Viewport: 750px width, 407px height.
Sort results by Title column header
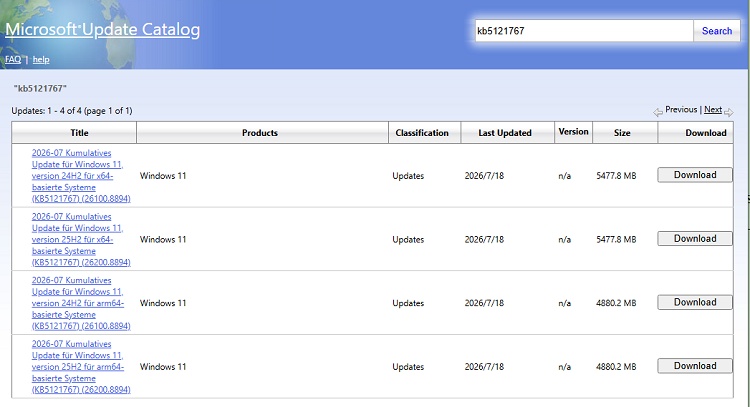click(x=79, y=133)
